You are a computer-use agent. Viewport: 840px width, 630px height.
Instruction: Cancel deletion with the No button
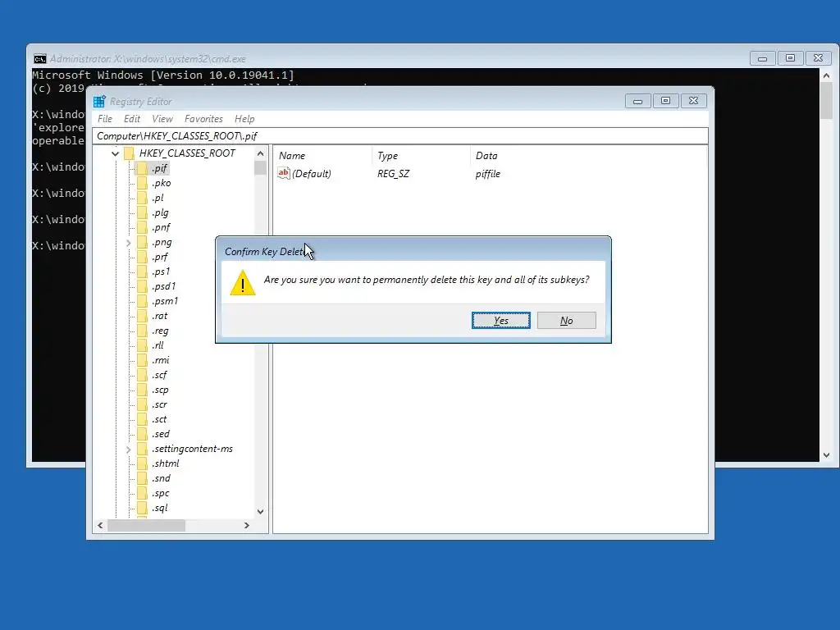tap(566, 321)
